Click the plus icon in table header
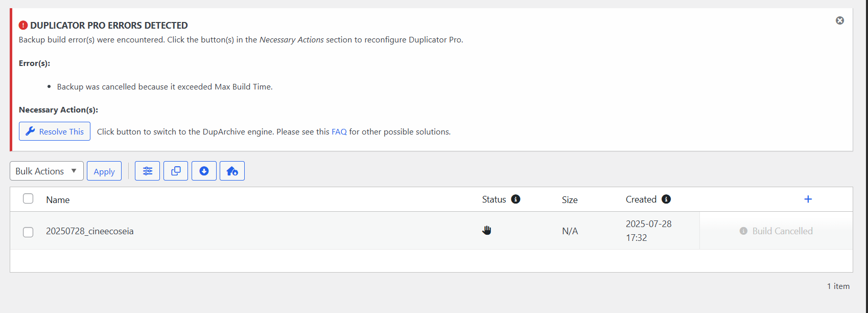Image resolution: width=868 pixels, height=313 pixels. click(x=808, y=199)
